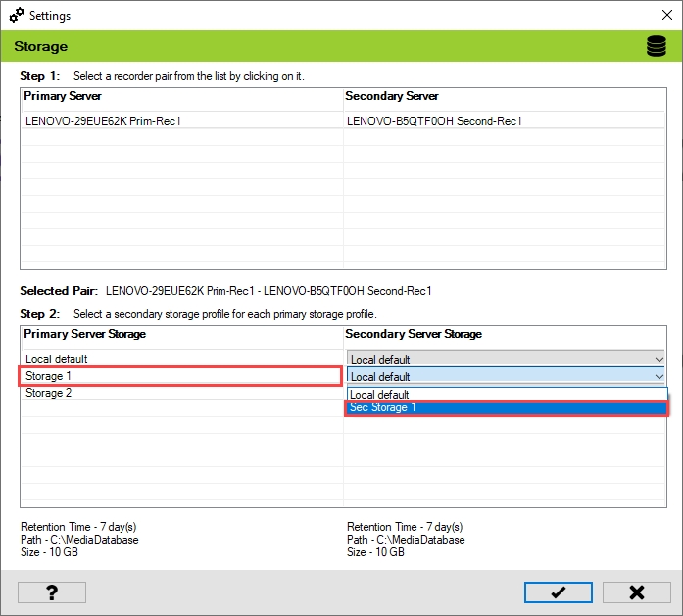Click the Secondary Server Storage column header

click(414, 334)
